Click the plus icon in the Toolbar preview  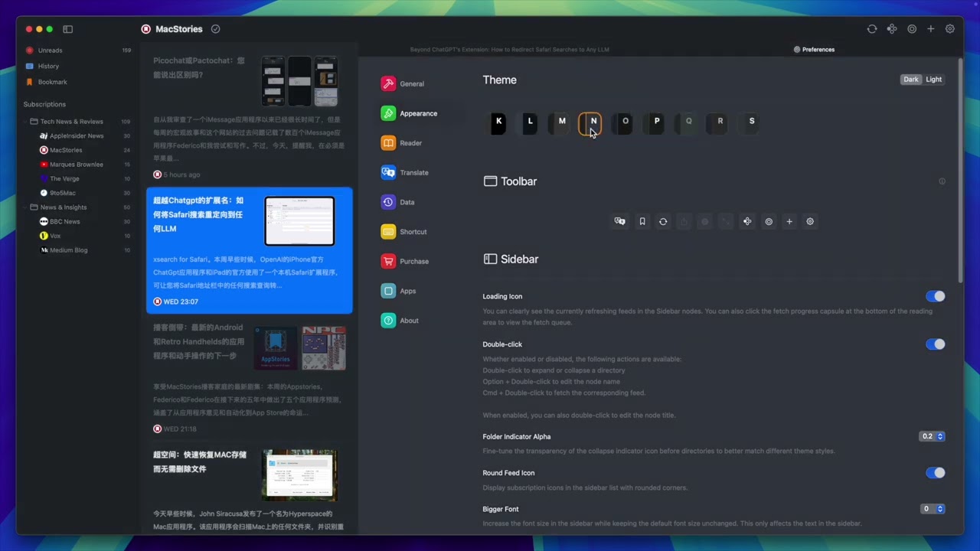tap(789, 221)
